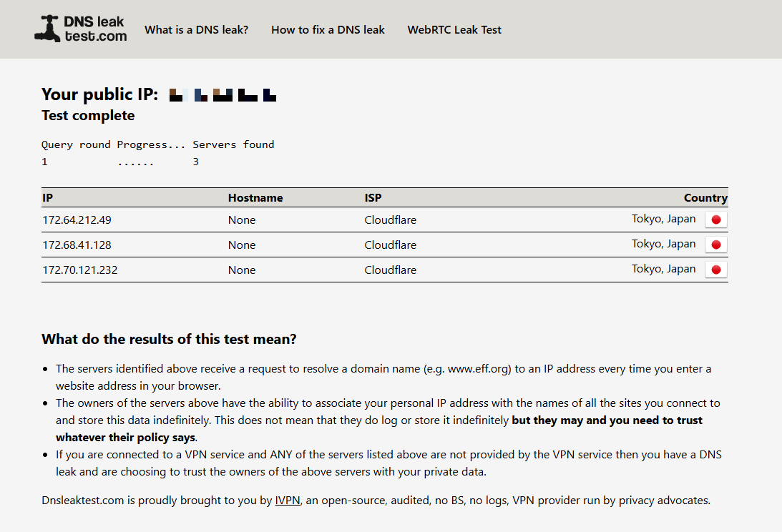This screenshot has height=532, width=782.
Task: Open the WebRTC Leak Test page
Action: click(454, 30)
